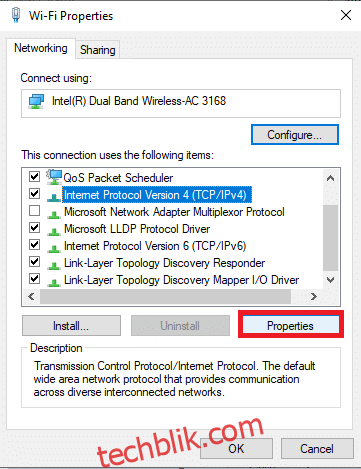The width and height of the screenshot is (361, 469).
Task: Click the Microsoft LLDP Protocol Driver icon
Action: [54, 231]
